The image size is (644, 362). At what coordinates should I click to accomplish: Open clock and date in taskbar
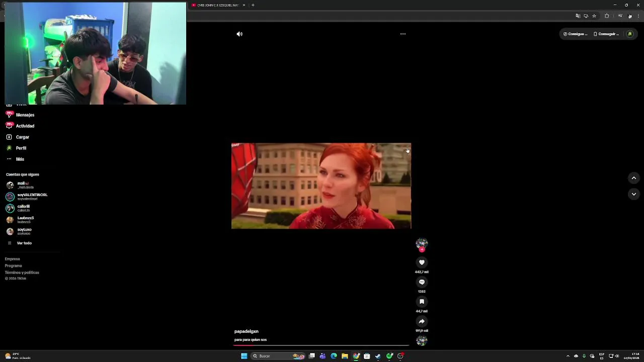[x=631, y=356]
